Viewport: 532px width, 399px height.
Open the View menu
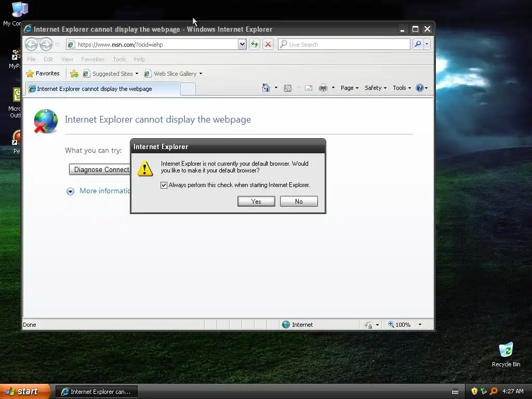67,59
